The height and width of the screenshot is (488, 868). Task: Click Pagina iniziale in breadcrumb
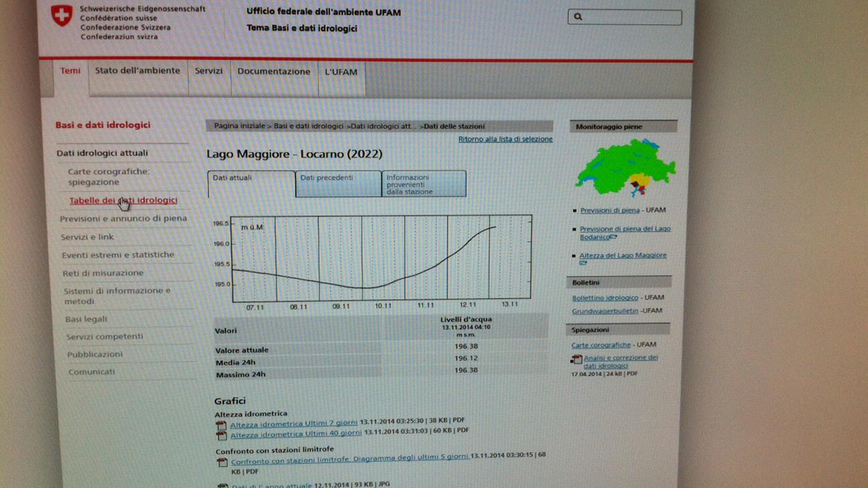coord(239,126)
